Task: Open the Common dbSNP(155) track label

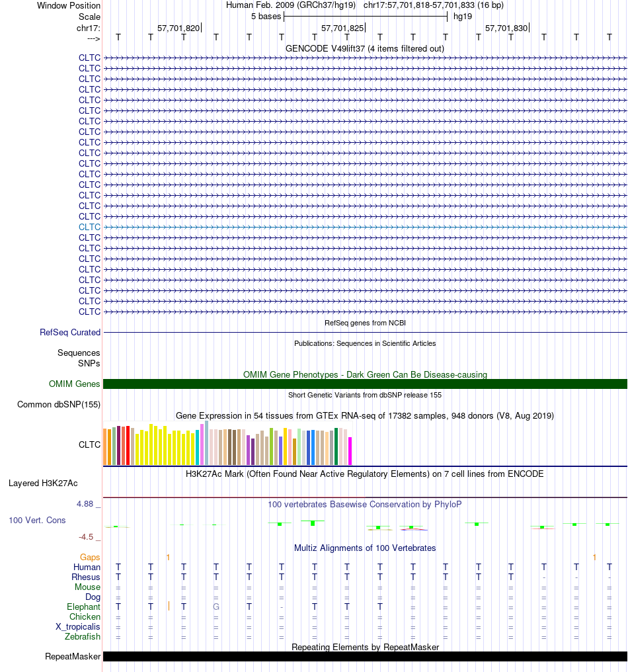Action: (59, 405)
